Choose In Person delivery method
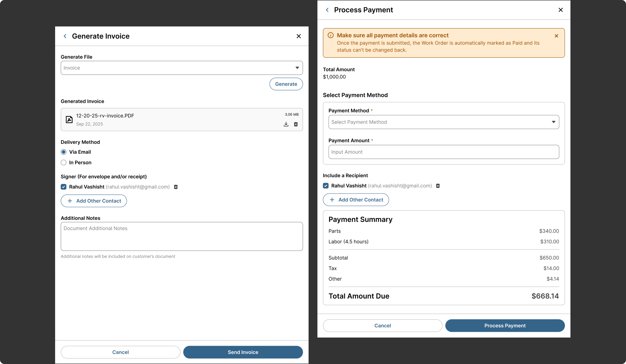Screen dimensions: 626x364 point(64,163)
